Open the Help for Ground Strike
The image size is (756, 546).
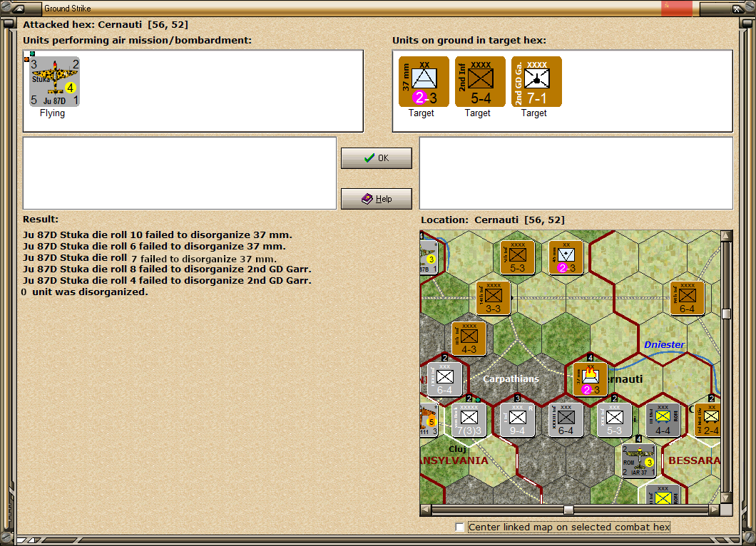[x=377, y=199]
